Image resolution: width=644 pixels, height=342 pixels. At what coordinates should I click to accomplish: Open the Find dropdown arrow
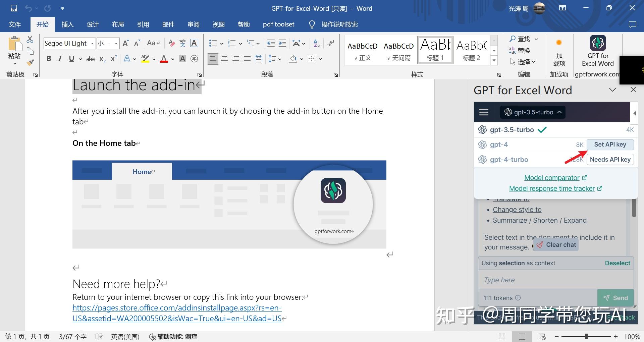536,39
